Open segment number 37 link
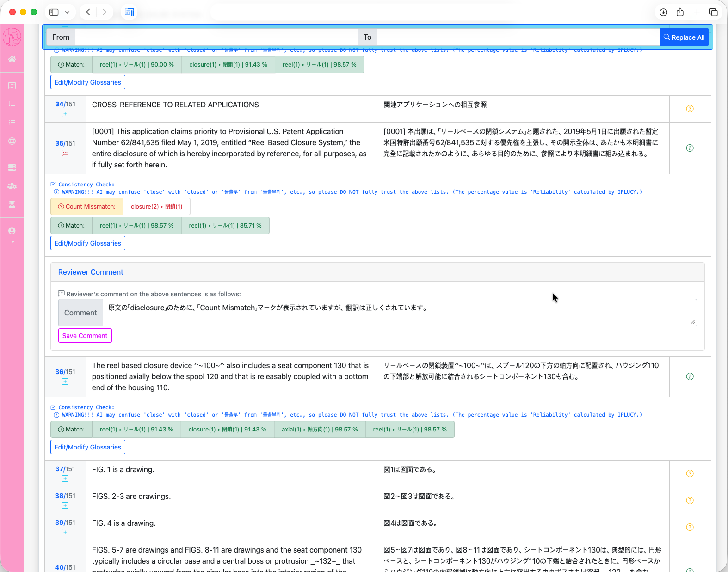This screenshot has width=728, height=572. pos(59,469)
